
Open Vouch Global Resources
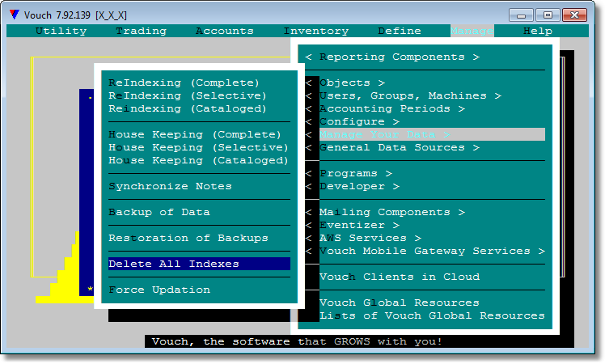click(x=400, y=303)
